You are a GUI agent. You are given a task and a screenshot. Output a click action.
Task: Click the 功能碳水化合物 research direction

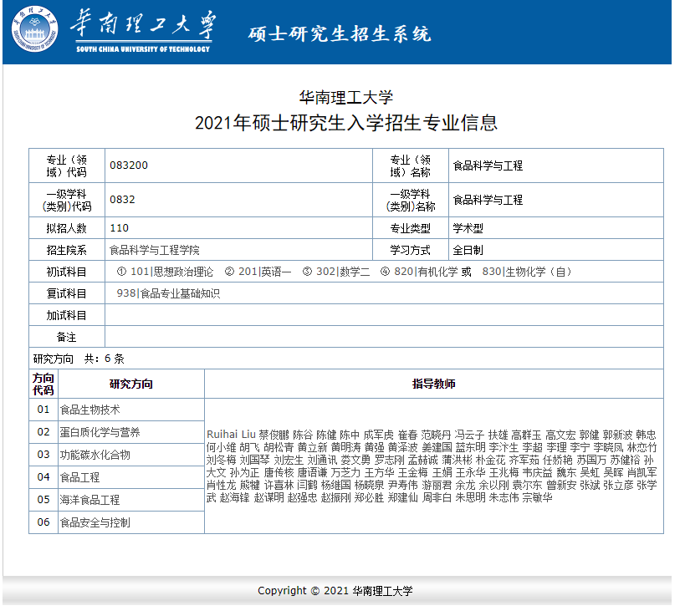tap(95, 455)
